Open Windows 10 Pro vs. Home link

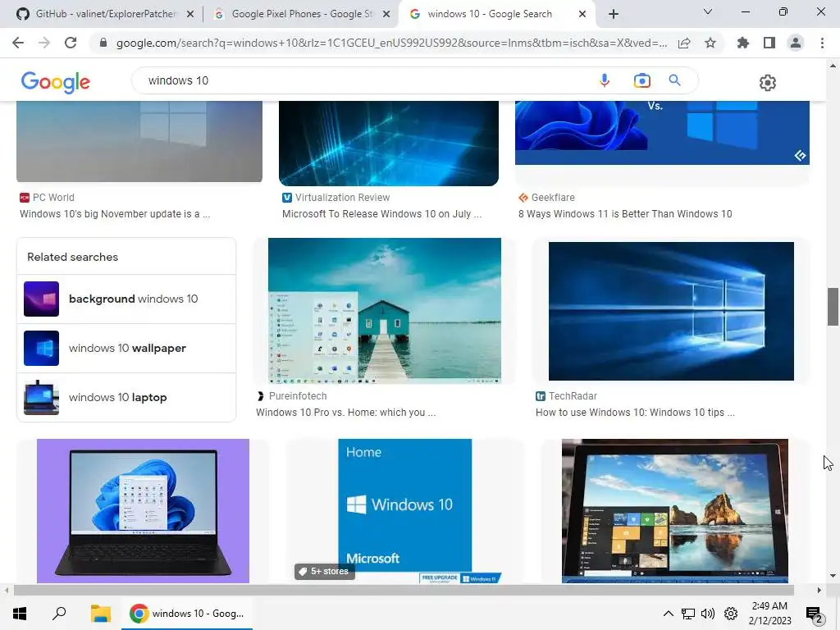point(345,413)
